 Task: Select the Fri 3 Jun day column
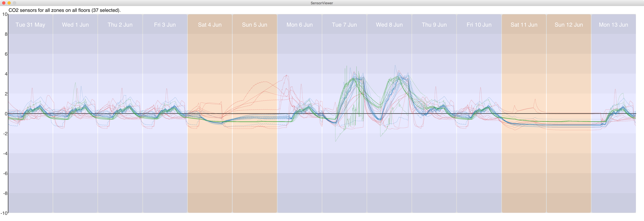tap(165, 113)
